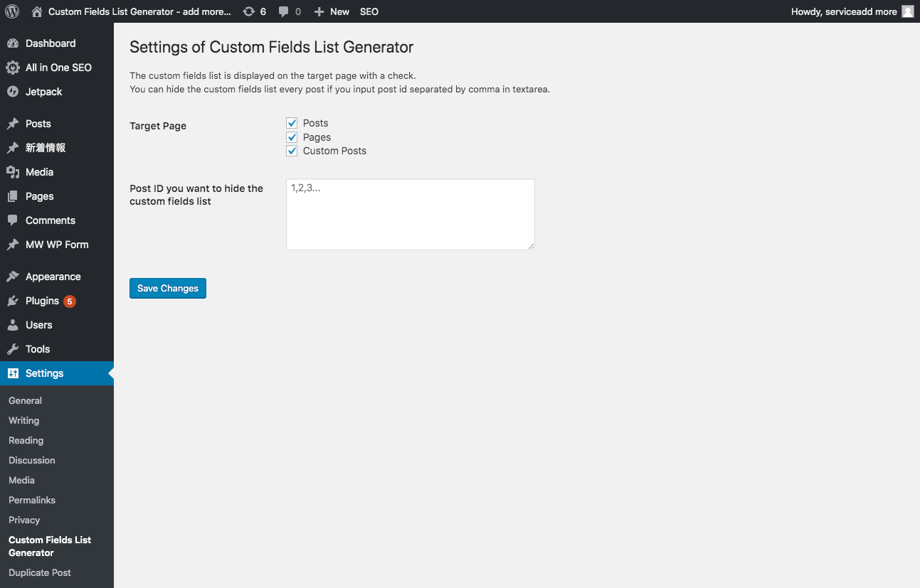This screenshot has width=920, height=588.
Task: Open Custom Fields List Generator submenu
Action: [x=50, y=546]
